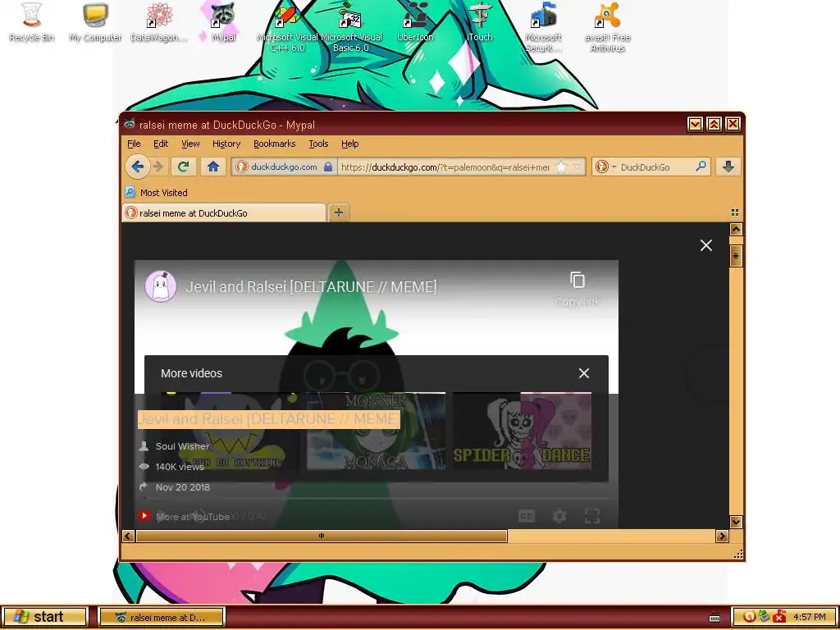Viewport: 840px width, 630px height.
Task: Click the horizontal scrollbar thumb
Action: click(x=322, y=536)
